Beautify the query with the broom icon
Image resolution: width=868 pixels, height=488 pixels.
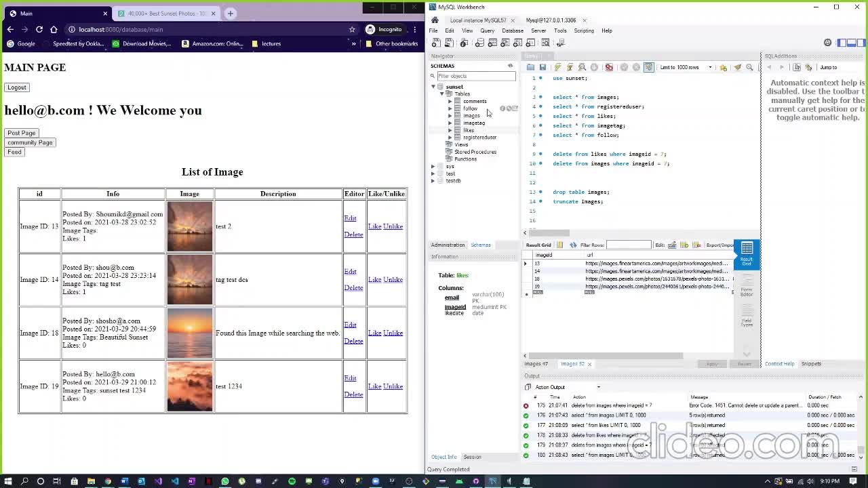[738, 67]
